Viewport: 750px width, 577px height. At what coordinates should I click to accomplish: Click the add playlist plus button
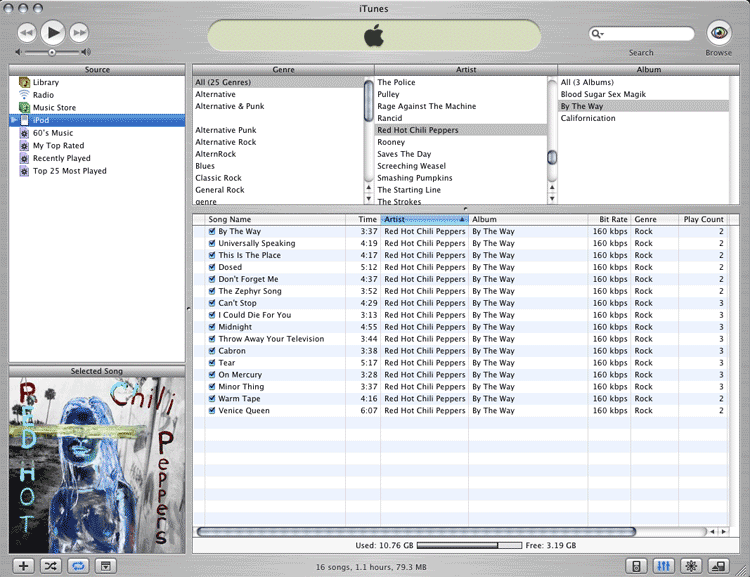coord(23,566)
